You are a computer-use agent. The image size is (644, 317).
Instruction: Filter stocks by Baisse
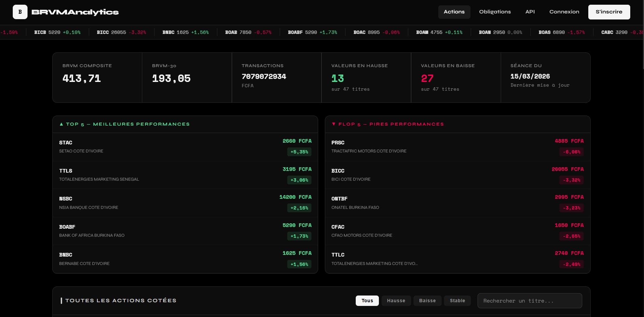tap(427, 301)
